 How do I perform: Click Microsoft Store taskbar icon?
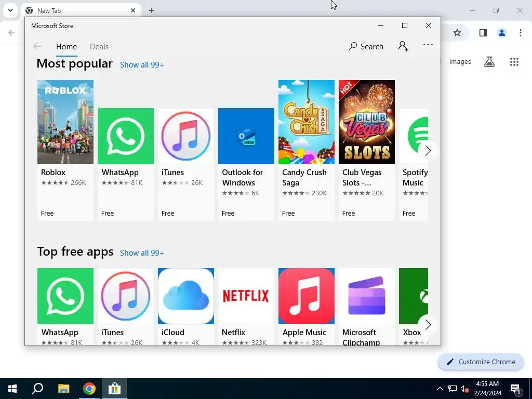[x=115, y=389]
